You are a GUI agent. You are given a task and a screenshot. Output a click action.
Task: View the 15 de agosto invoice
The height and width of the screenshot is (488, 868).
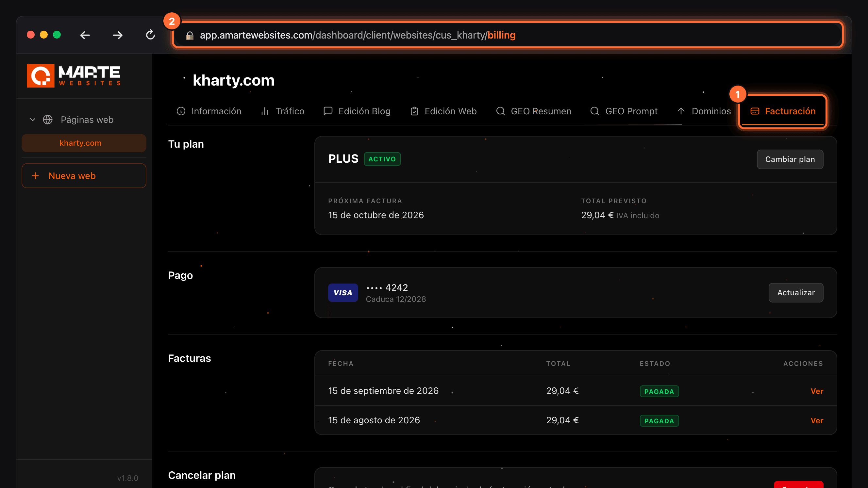(x=817, y=420)
